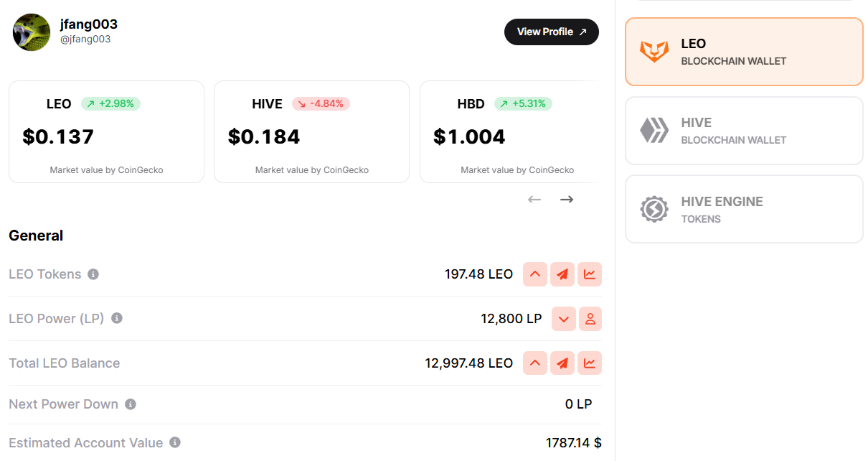Click the delegate person icon for LEO Power

(x=590, y=319)
